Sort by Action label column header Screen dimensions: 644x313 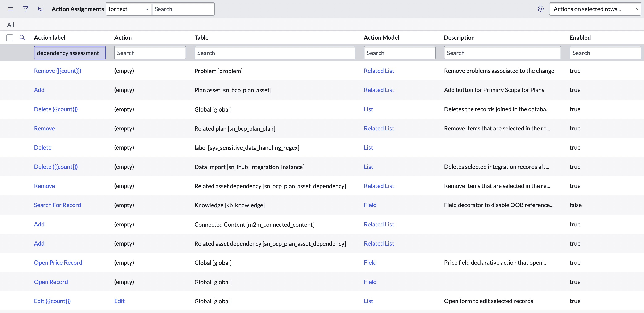pos(50,38)
